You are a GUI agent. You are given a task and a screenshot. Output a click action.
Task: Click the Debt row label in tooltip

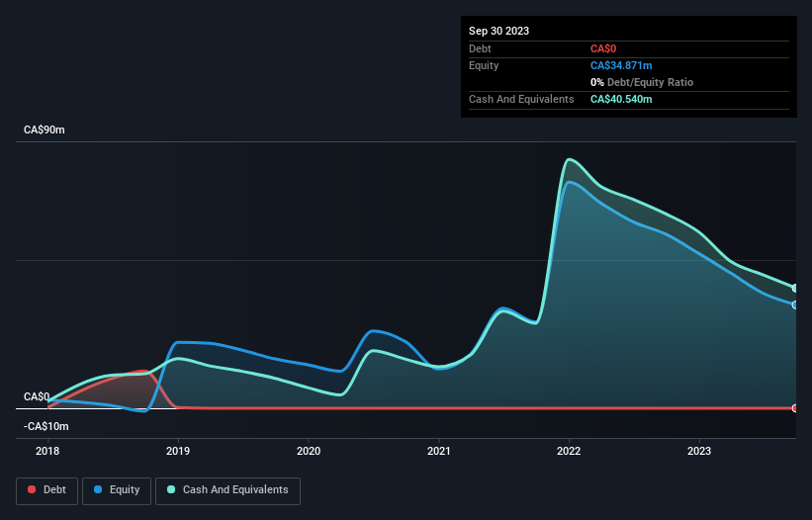480,48
